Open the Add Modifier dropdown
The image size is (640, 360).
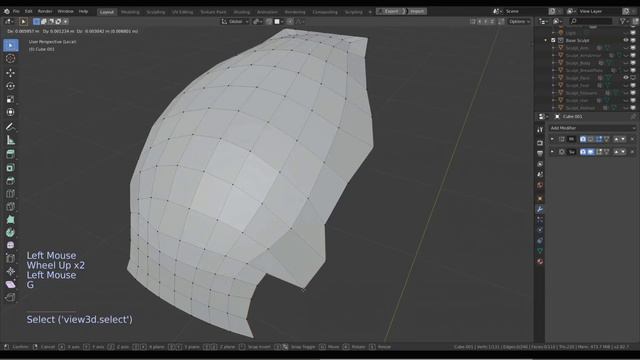[592, 128]
